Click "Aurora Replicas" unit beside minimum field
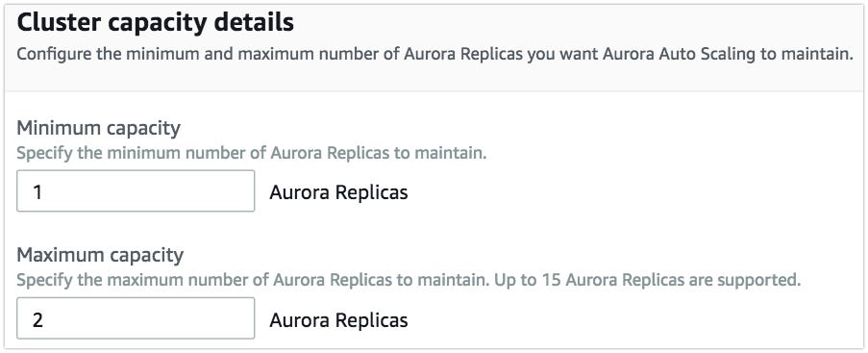Viewport: 868px width, 353px height. (338, 192)
